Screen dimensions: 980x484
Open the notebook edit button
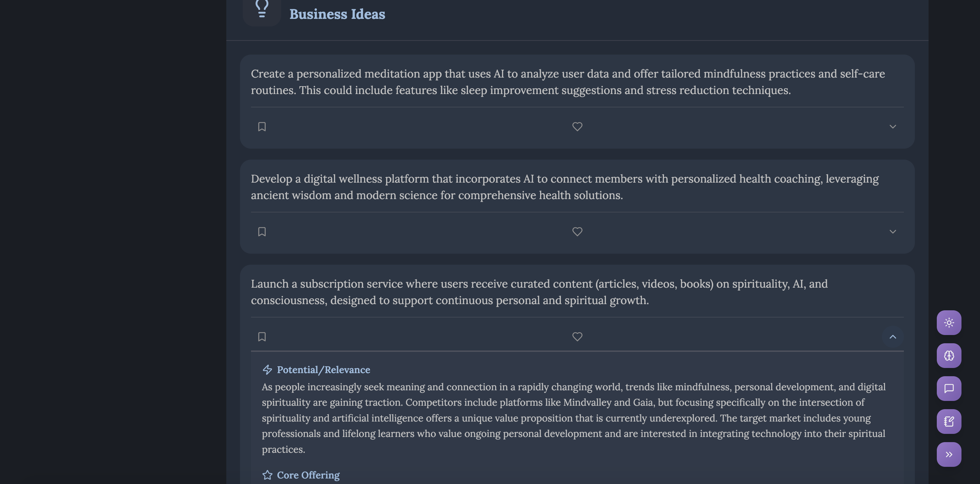(949, 422)
